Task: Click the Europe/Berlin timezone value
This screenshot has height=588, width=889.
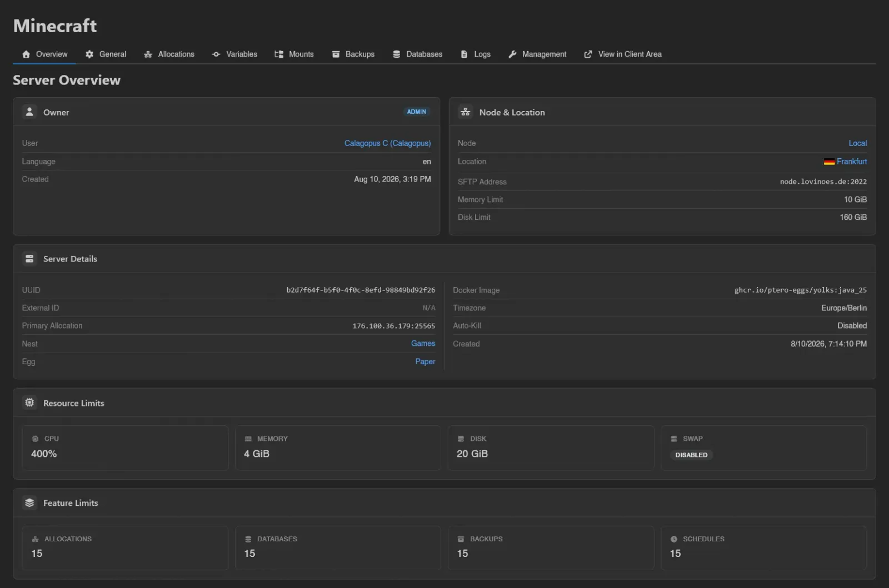Action: click(843, 308)
